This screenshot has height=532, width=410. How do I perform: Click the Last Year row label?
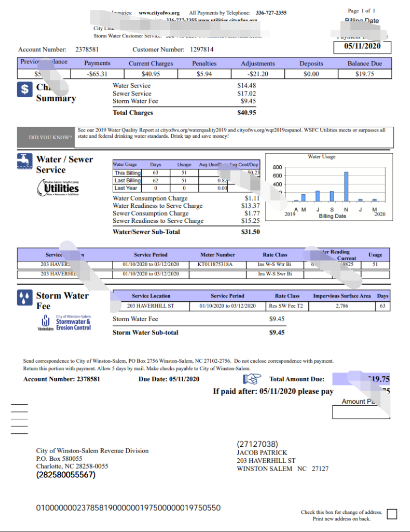(126, 188)
